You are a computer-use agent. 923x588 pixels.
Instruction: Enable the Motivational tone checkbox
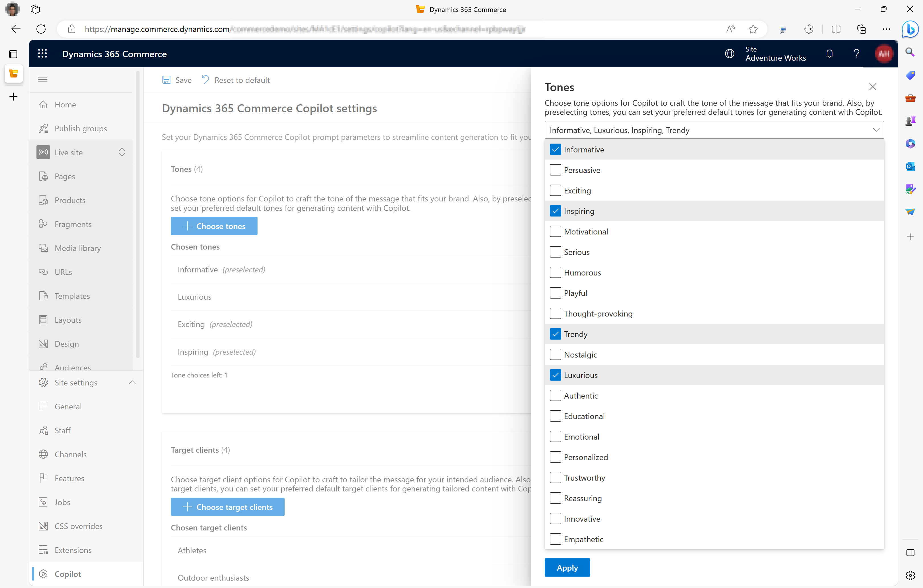coord(555,231)
